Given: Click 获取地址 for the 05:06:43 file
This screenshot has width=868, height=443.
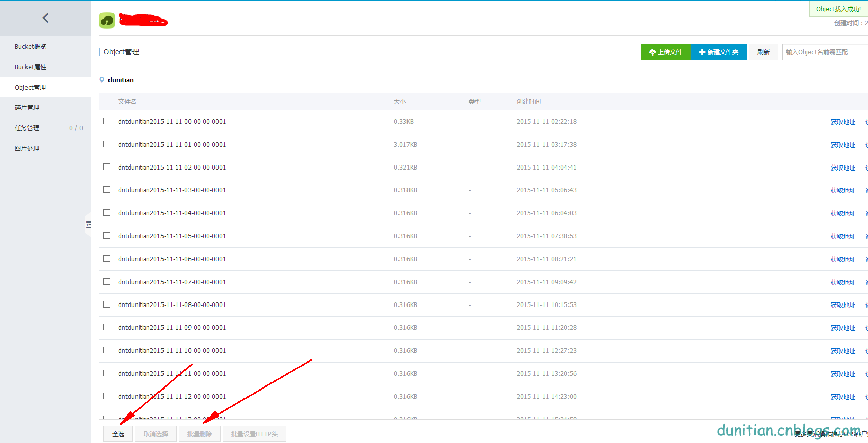Looking at the screenshot, I should [x=843, y=191].
